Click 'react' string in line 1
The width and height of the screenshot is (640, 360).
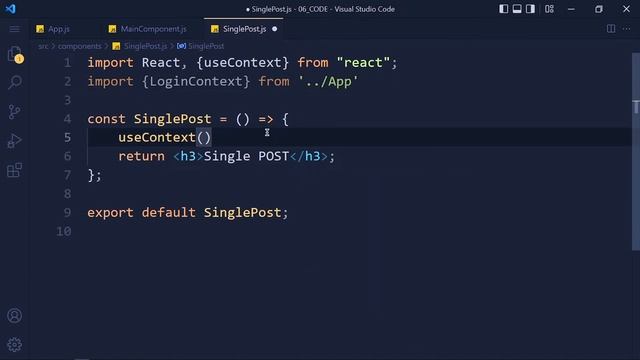click(363, 63)
